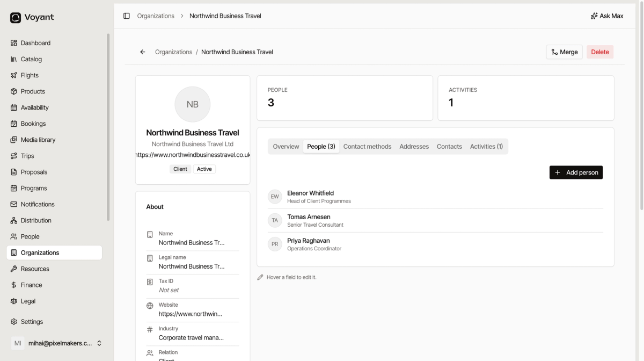644x361 pixels.
Task: Open Eleanor Whitfield's person row
Action: [x=435, y=197]
